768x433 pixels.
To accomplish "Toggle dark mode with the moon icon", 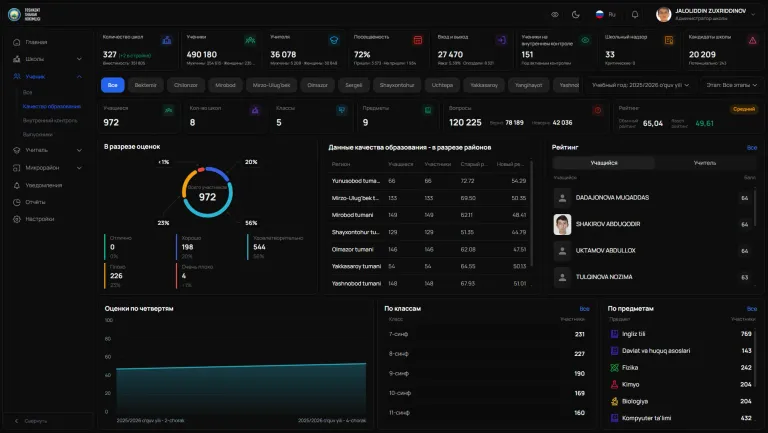I will tap(576, 14).
